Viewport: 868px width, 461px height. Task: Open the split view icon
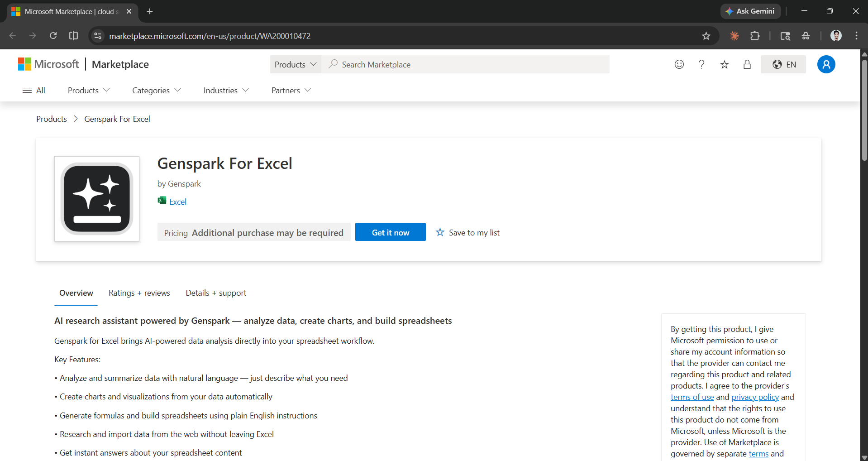(73, 36)
